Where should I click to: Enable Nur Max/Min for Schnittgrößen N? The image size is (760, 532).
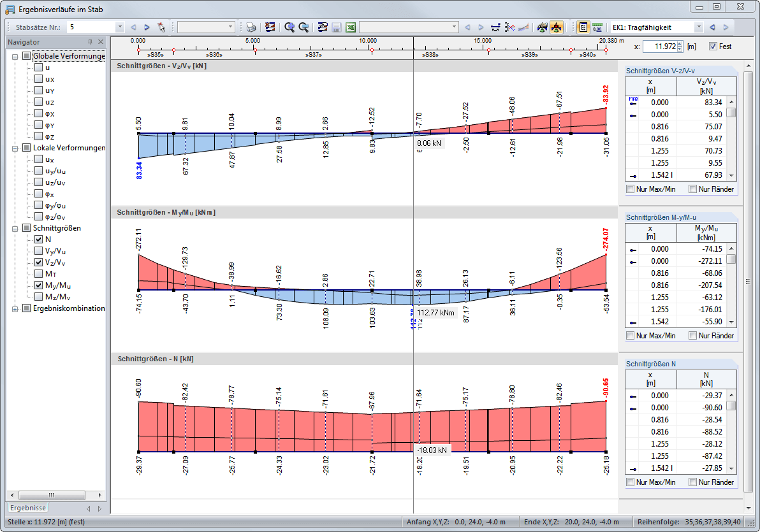click(630, 482)
